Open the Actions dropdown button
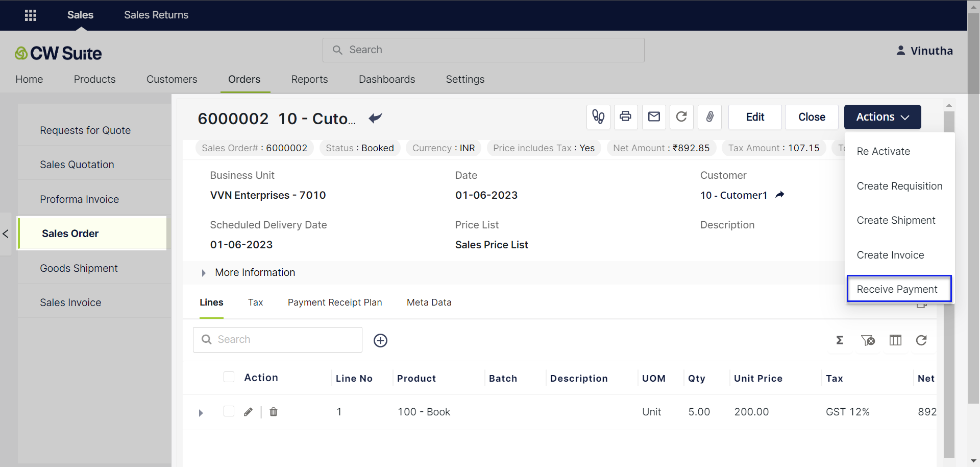 (x=882, y=117)
